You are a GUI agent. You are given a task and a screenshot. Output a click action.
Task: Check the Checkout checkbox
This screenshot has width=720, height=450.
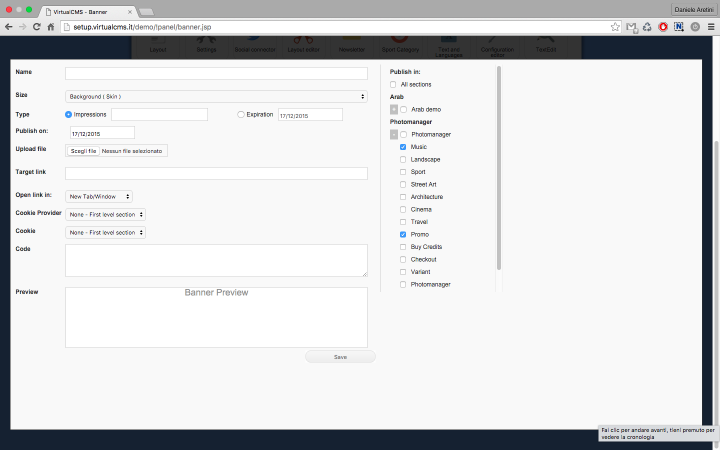pyautogui.click(x=403, y=259)
